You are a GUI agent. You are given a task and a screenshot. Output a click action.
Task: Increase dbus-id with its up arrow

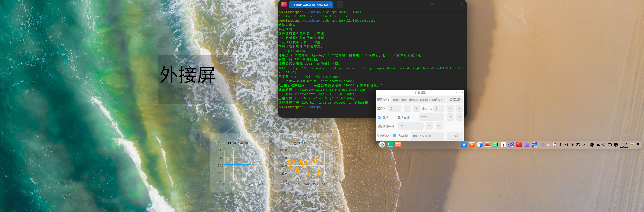pos(450,108)
